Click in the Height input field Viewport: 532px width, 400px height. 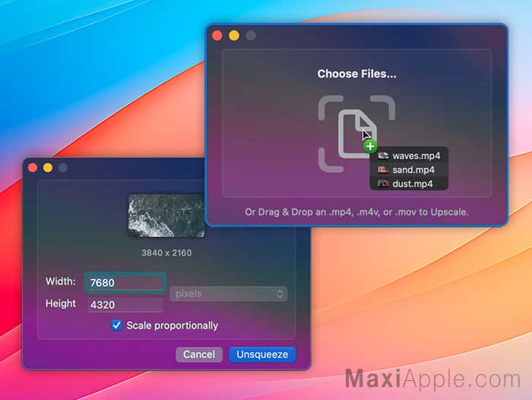click(x=125, y=305)
